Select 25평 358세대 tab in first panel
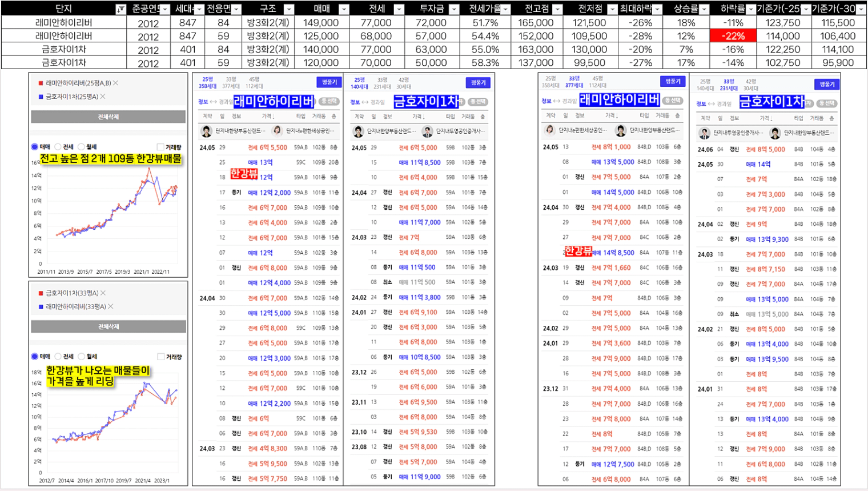The image size is (868, 491). [207, 83]
